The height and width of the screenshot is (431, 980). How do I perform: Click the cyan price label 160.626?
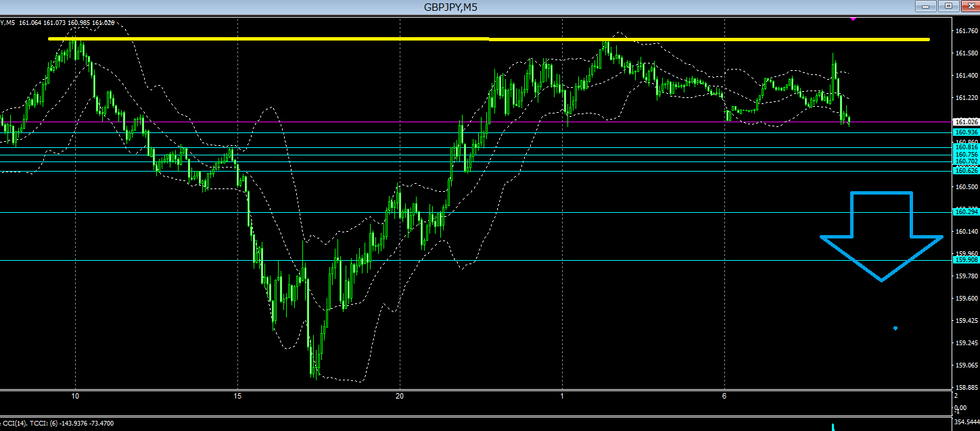click(x=965, y=171)
